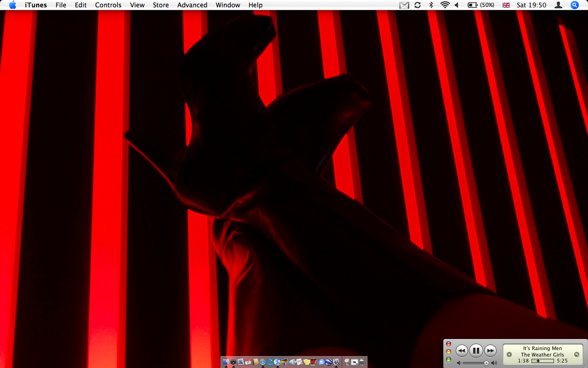Open the Wi-Fi AirPort status menu
Image resolution: width=588 pixels, height=368 pixels.
click(x=445, y=5)
